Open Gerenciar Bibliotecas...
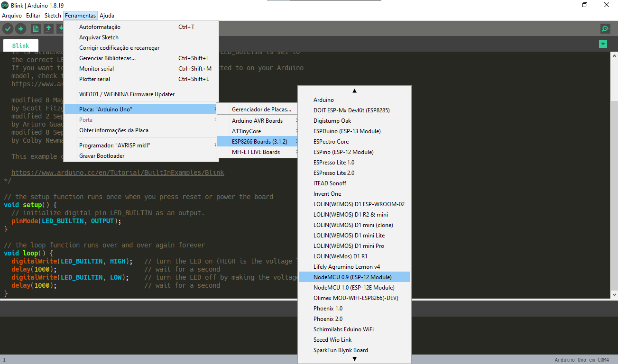This screenshot has height=364, width=618. point(141,58)
